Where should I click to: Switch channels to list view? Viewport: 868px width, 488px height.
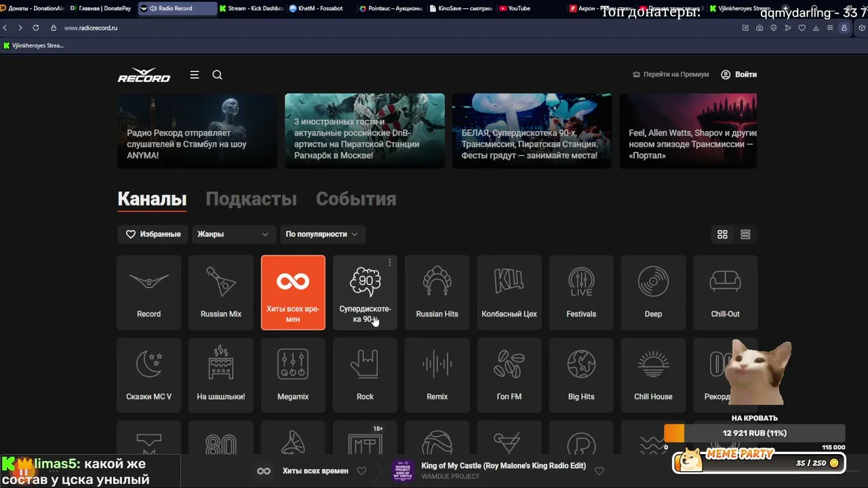pyautogui.click(x=745, y=234)
